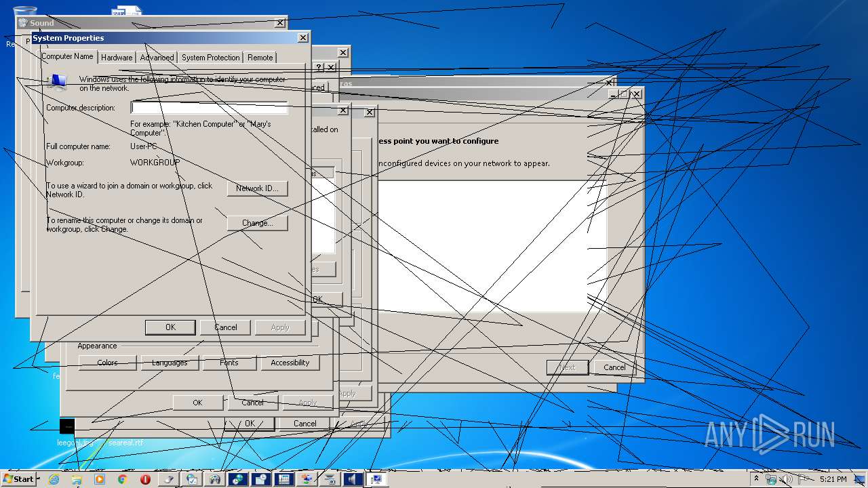The width and height of the screenshot is (868, 488).
Task: Click the Start button
Action: pos(18,479)
